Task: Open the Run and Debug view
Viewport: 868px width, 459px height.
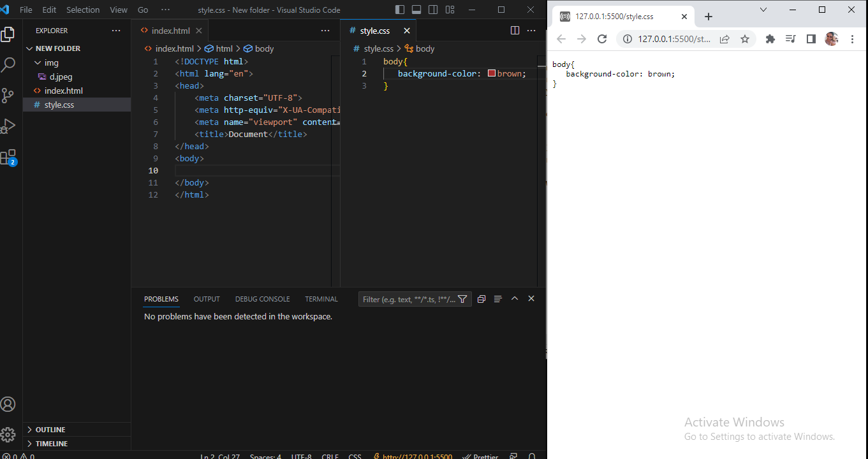Action: pos(8,126)
